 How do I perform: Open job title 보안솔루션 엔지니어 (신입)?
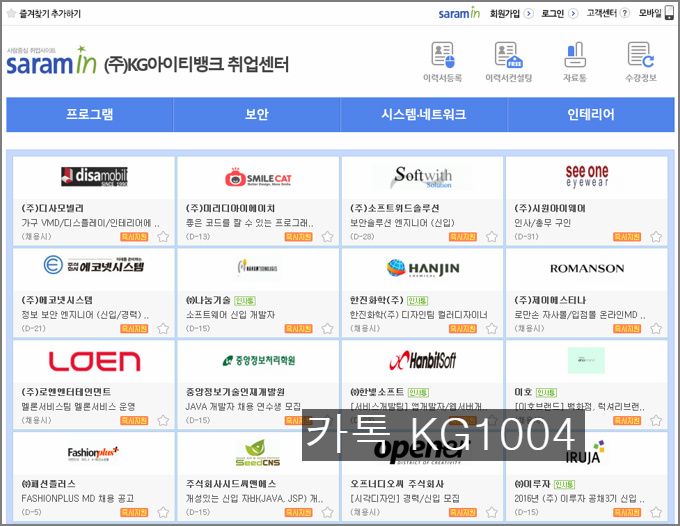click(402, 223)
